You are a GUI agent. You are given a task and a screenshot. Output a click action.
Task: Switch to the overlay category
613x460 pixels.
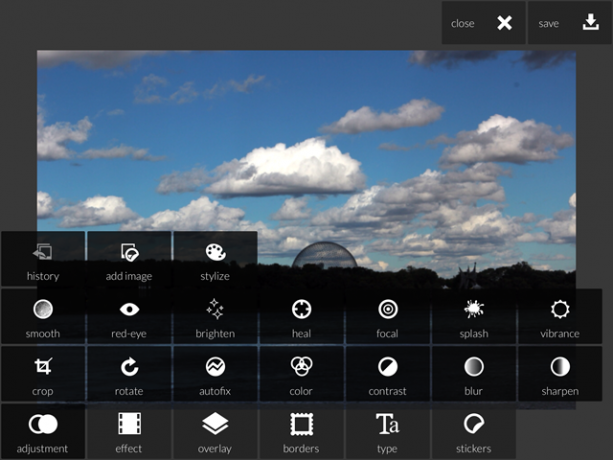pos(215,431)
